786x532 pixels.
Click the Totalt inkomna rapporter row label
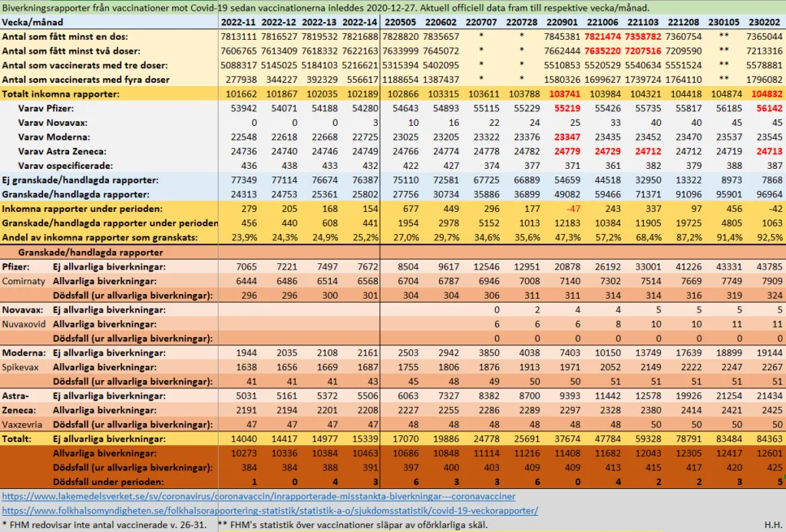pyautogui.click(x=61, y=94)
